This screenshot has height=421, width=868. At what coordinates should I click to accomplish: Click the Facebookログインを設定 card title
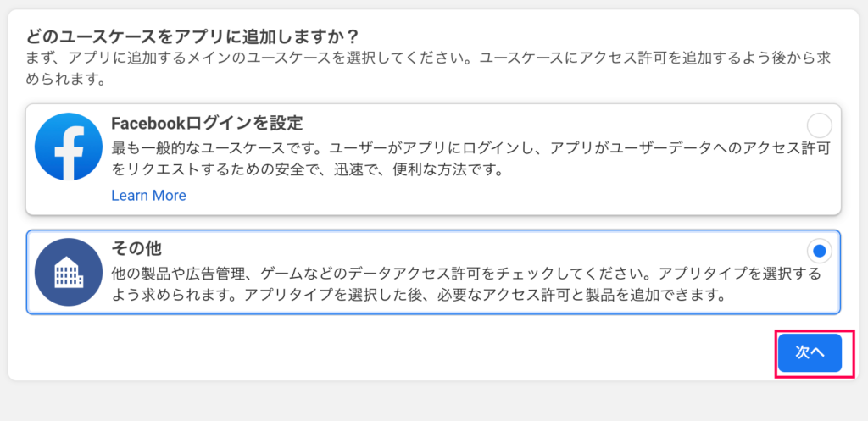tap(207, 123)
